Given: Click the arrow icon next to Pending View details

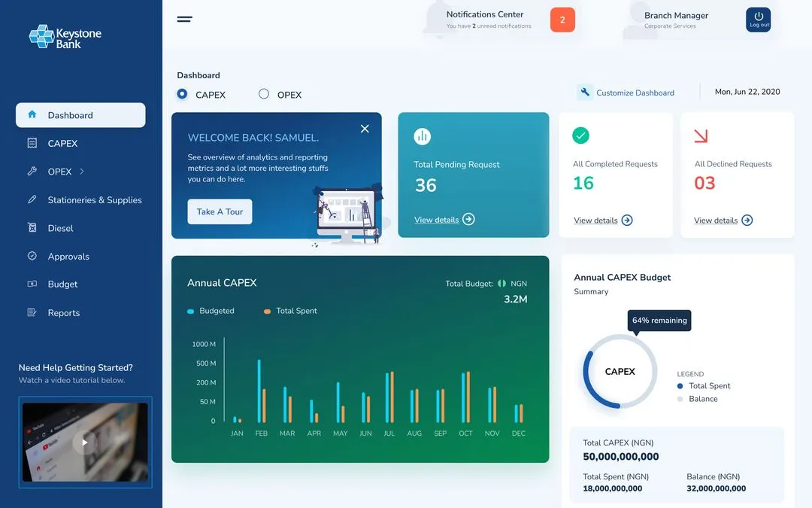Looking at the screenshot, I should pyautogui.click(x=468, y=219).
